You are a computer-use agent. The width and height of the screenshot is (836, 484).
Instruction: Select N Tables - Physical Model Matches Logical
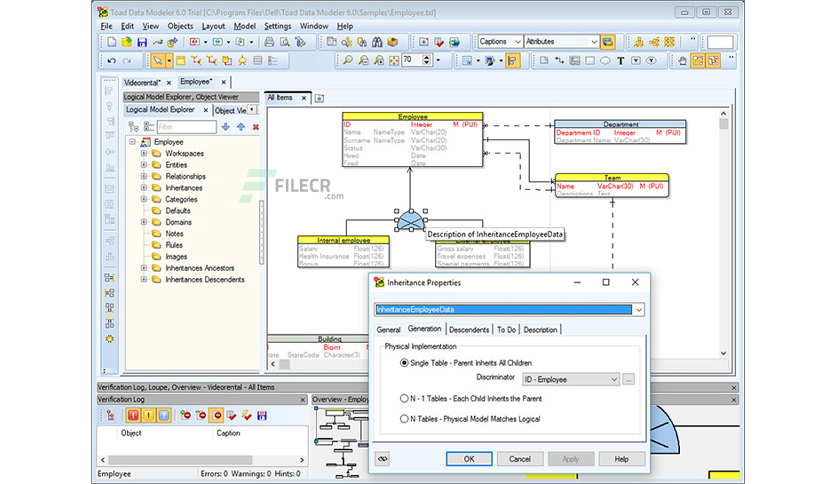tap(470, 419)
